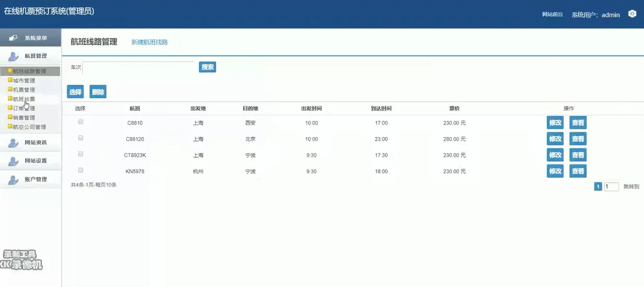Click the 车次 search input field
Screen dimensions: 644x287
138,68
